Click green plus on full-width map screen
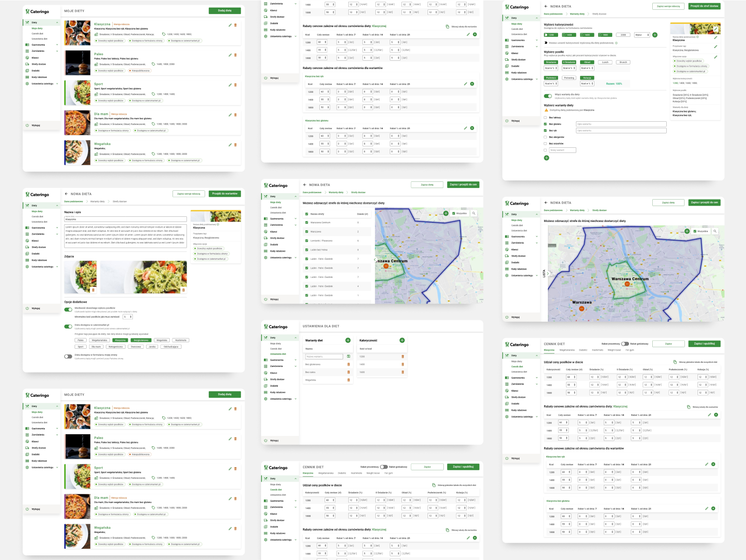Image resolution: width=746 pixels, height=560 pixels. tap(687, 231)
